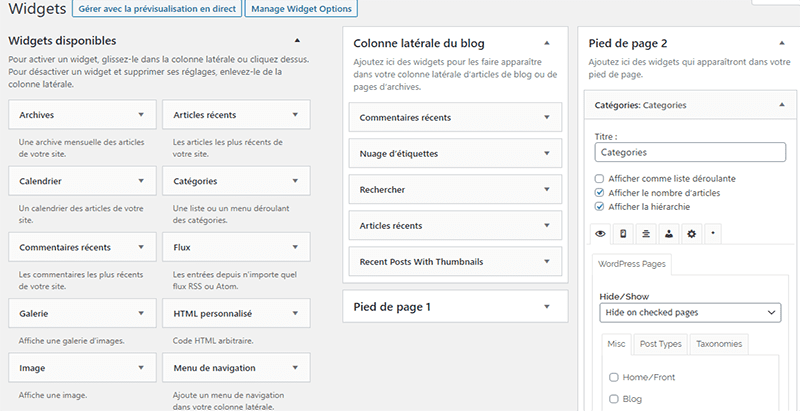Collapse the Pied de page 2 arrow
800x411 pixels.
tap(782, 43)
